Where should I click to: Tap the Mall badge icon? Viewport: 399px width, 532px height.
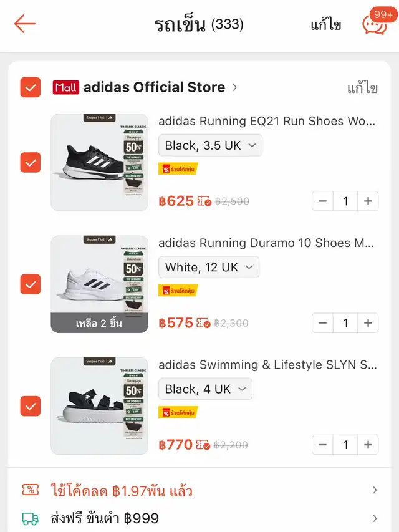click(65, 87)
